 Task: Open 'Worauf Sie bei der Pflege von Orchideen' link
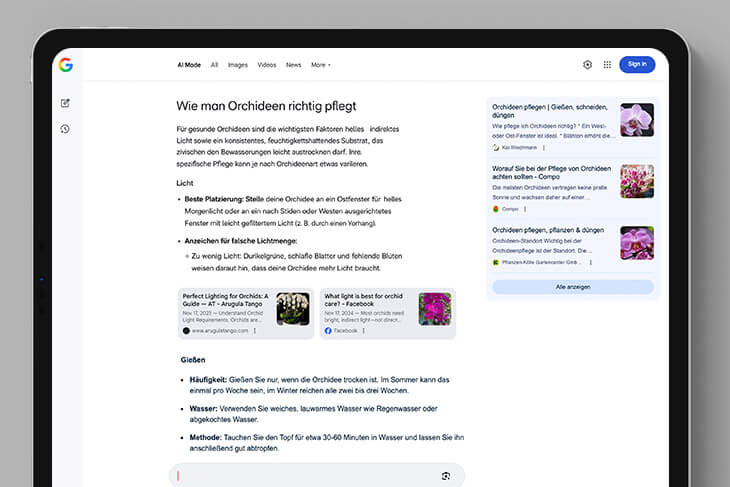coord(552,172)
